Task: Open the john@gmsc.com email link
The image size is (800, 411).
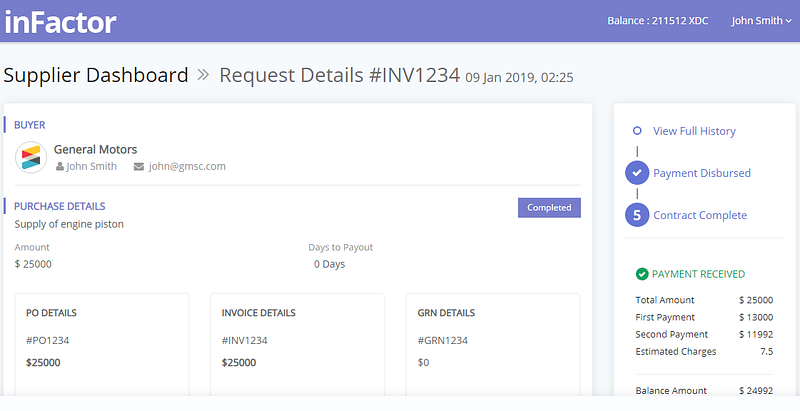Action: click(187, 166)
